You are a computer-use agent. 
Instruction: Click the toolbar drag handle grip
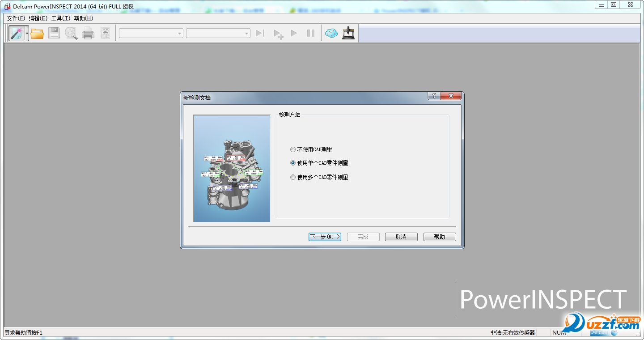pos(6,33)
